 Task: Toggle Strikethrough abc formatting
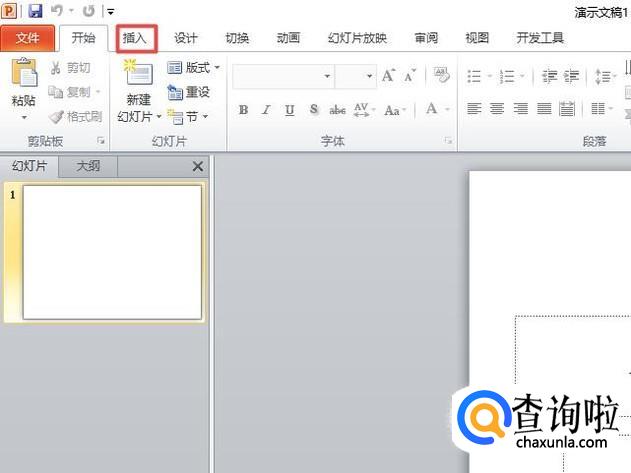(x=337, y=109)
